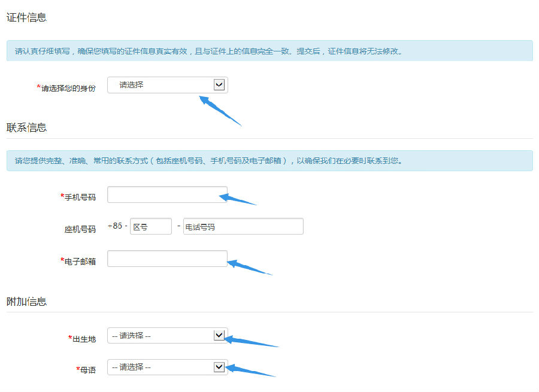Open the 请选择您的身份 dropdown
The width and height of the screenshot is (539, 392).
168,84
